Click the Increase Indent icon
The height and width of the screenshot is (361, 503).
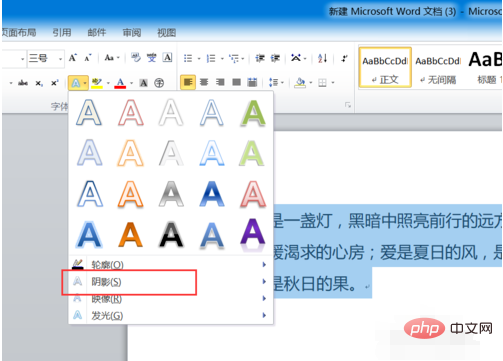coord(275,58)
